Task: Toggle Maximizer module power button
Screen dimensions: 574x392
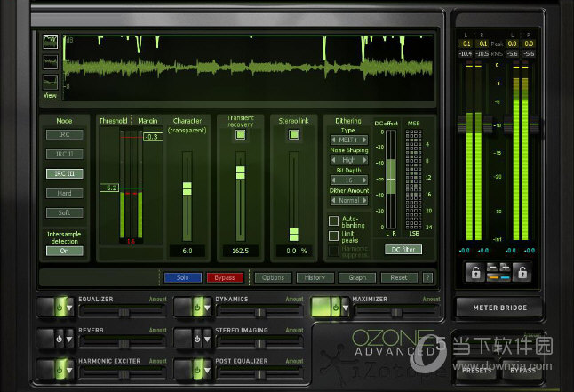Action: [336, 307]
